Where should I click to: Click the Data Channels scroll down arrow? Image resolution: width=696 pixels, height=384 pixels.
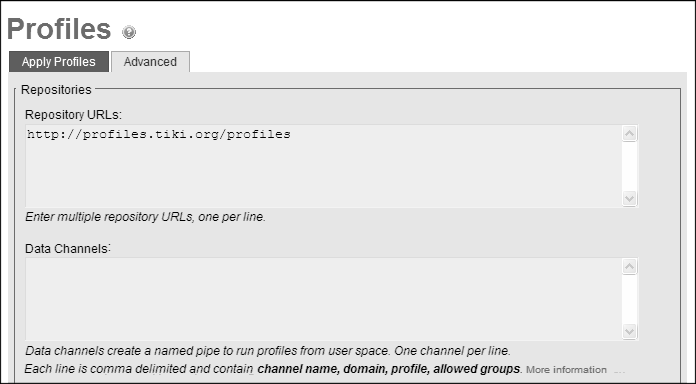click(x=629, y=331)
